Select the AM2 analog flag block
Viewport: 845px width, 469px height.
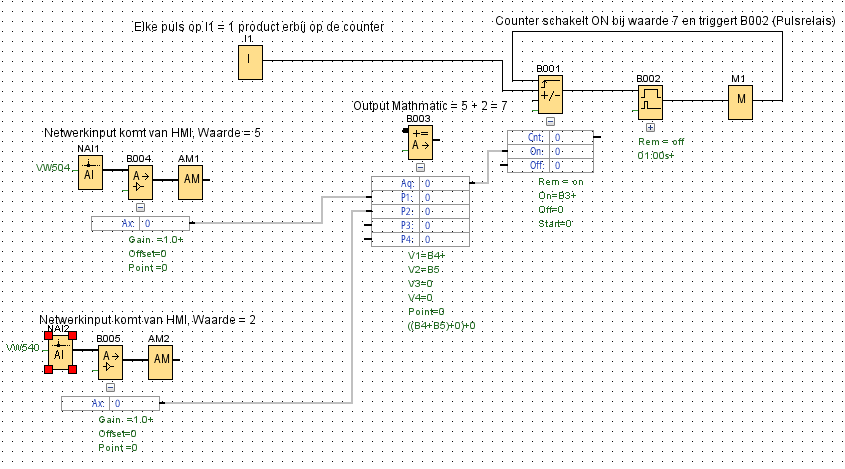[161, 362]
